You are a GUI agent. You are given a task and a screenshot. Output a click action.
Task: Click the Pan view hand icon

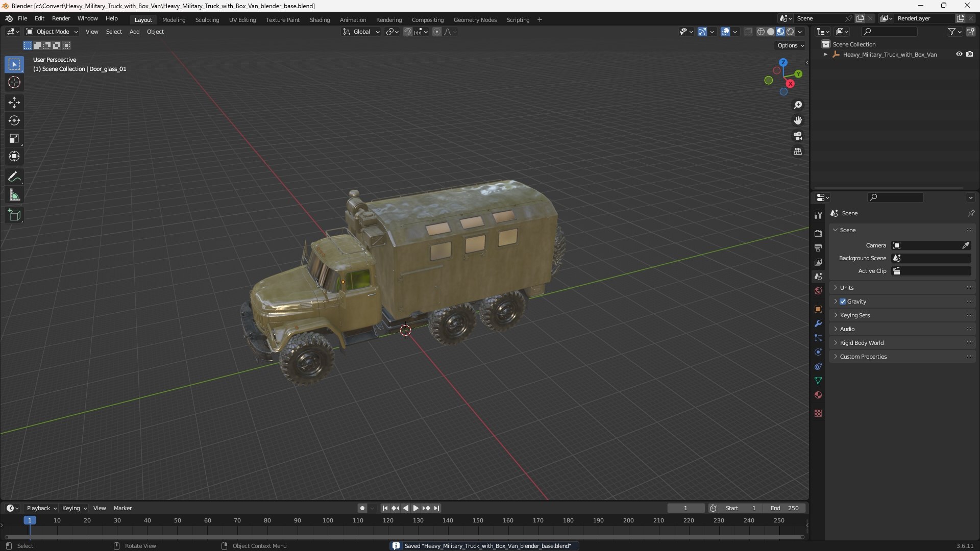pyautogui.click(x=798, y=120)
